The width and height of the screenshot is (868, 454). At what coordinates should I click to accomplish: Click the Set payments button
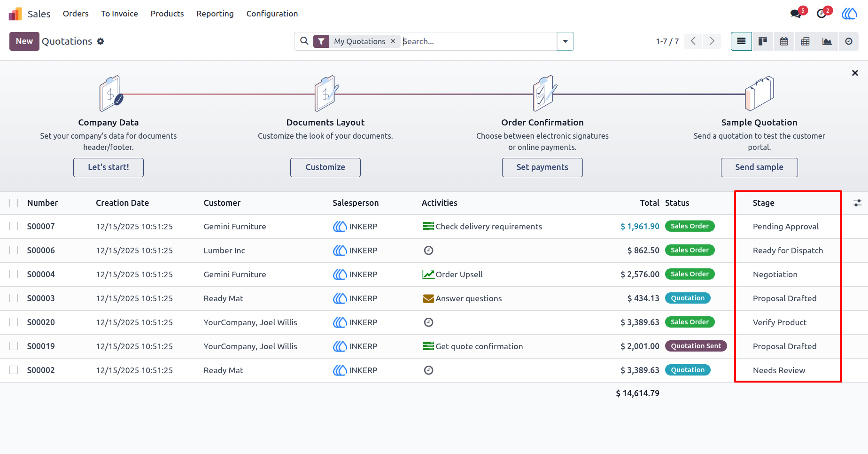tap(542, 167)
